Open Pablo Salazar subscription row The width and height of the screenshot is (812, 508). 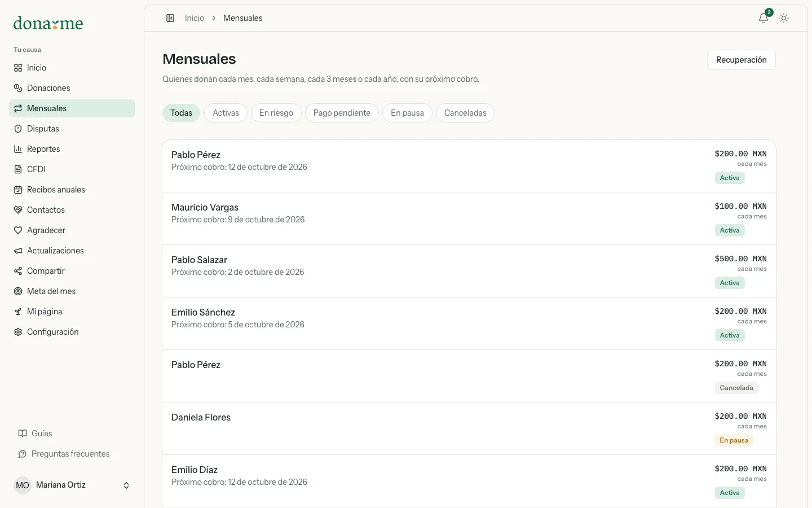point(469,271)
